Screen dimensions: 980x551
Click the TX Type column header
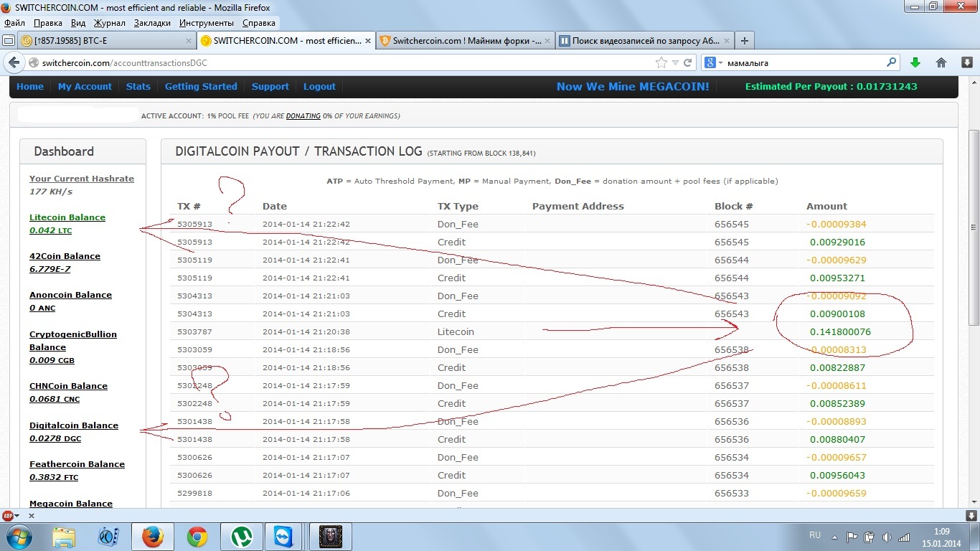point(458,206)
